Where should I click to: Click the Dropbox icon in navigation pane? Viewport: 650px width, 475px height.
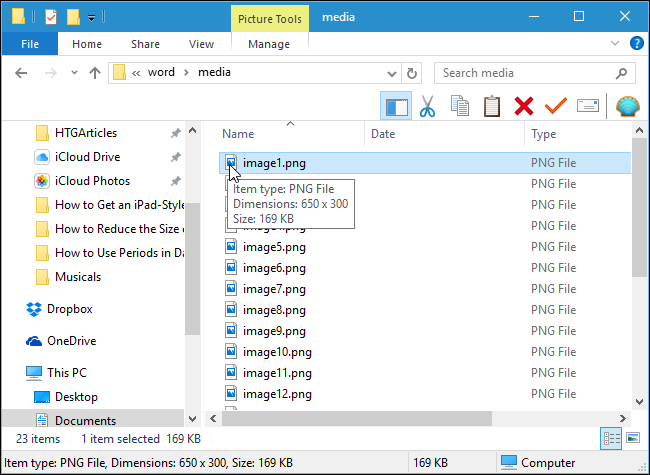[x=34, y=309]
